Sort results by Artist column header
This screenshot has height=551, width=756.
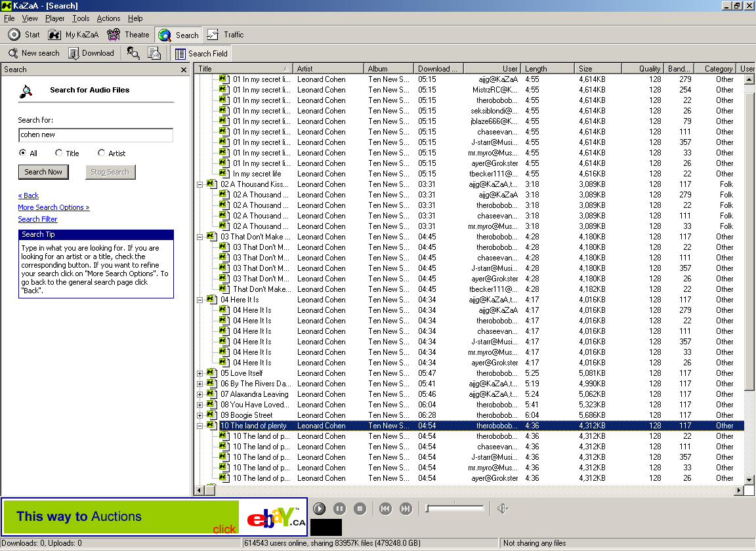(328, 68)
